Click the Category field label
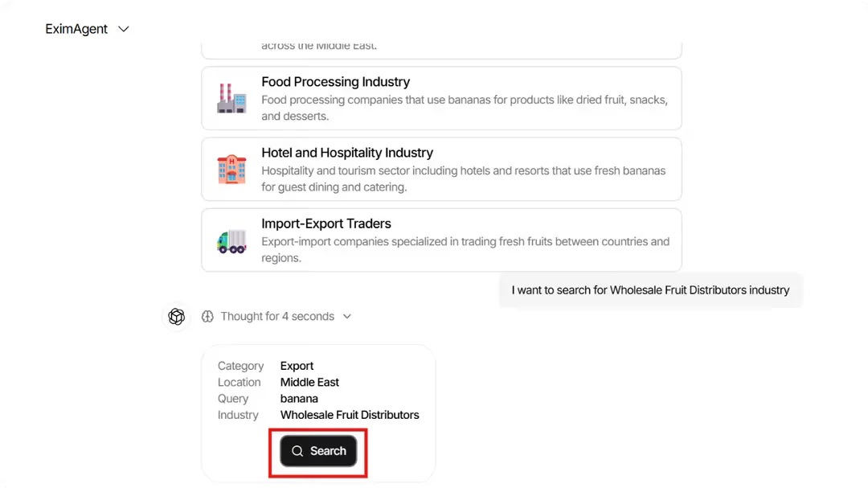 (240, 365)
